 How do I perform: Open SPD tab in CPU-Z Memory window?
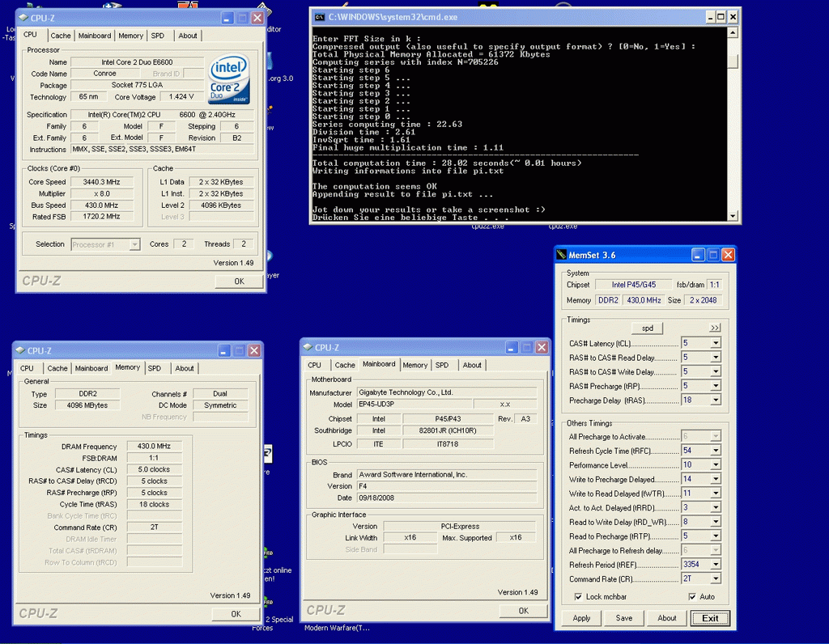pos(155,368)
